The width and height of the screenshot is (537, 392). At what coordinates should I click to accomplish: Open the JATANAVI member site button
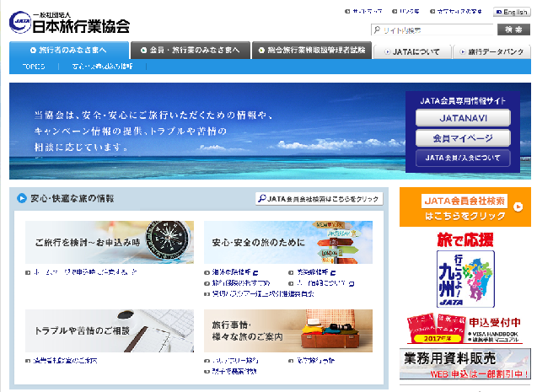[x=463, y=118]
